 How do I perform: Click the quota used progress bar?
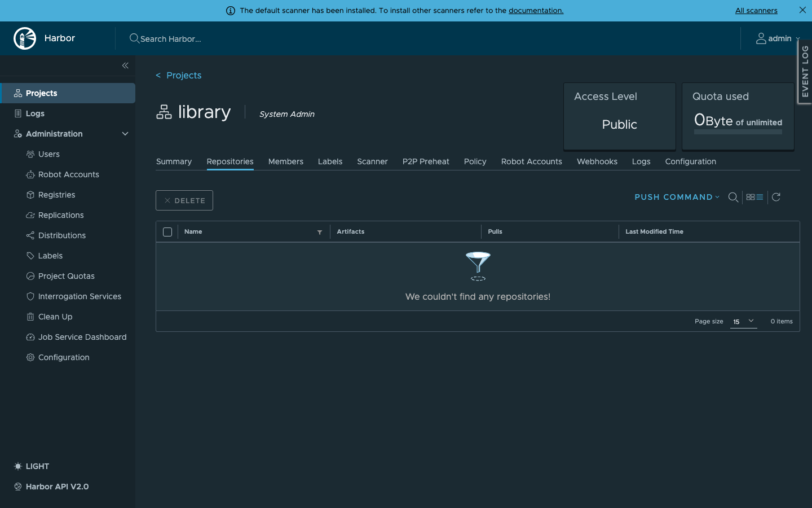tap(738, 132)
